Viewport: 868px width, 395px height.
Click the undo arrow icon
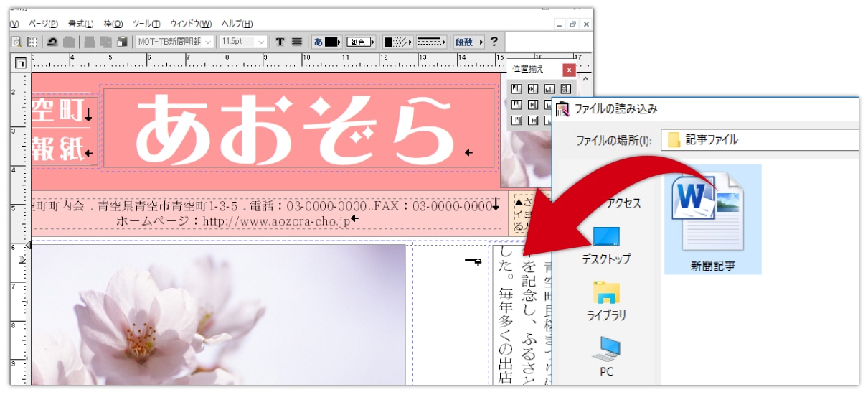point(53,42)
